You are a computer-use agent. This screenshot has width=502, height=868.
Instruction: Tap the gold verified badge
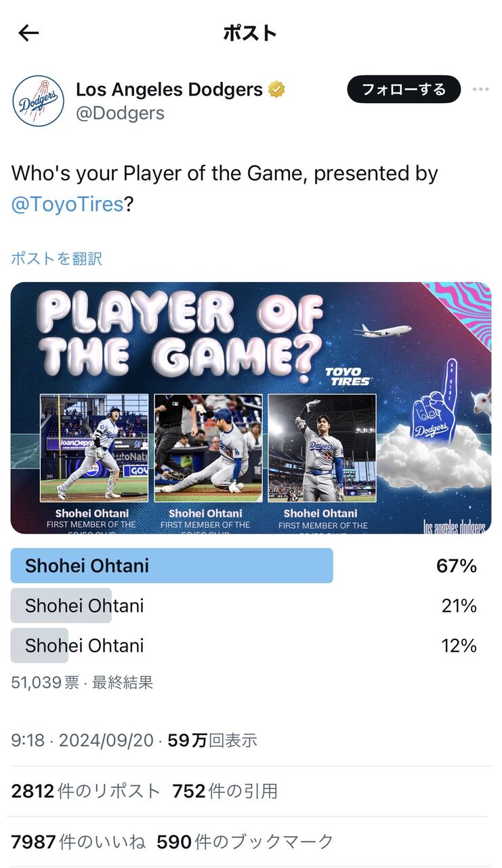click(276, 90)
